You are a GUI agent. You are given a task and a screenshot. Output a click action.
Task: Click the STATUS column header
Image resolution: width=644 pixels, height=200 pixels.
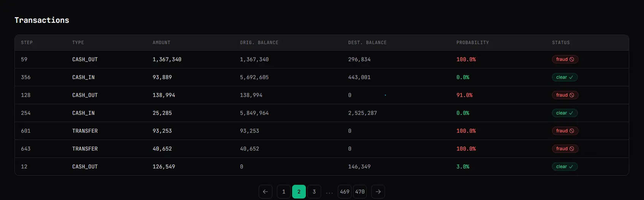coord(561,43)
